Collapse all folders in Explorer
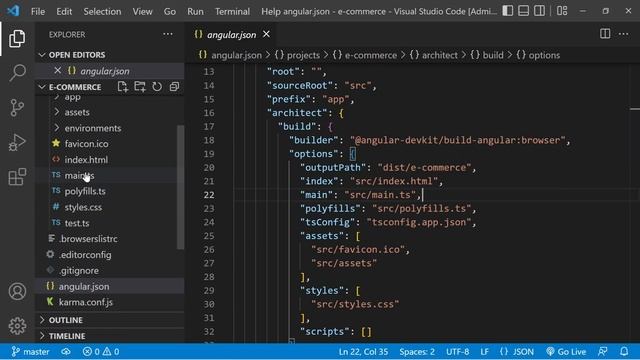640x360 pixels. pos(174,87)
